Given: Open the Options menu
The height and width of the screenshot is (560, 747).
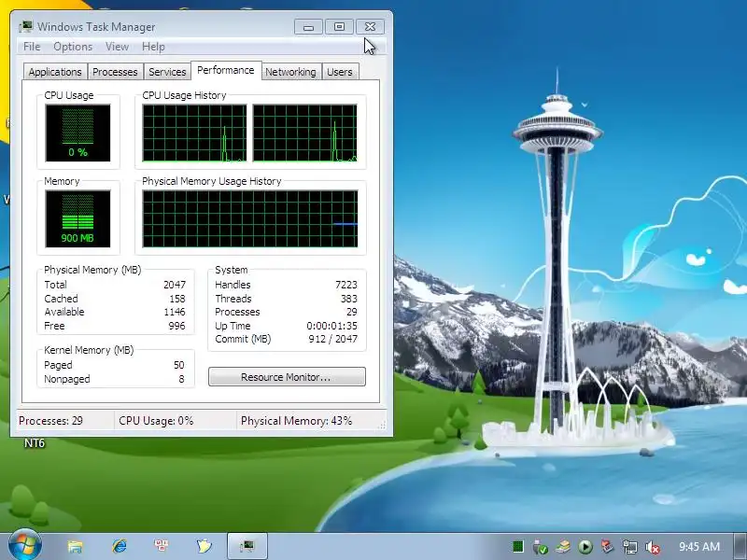Looking at the screenshot, I should coord(73,47).
